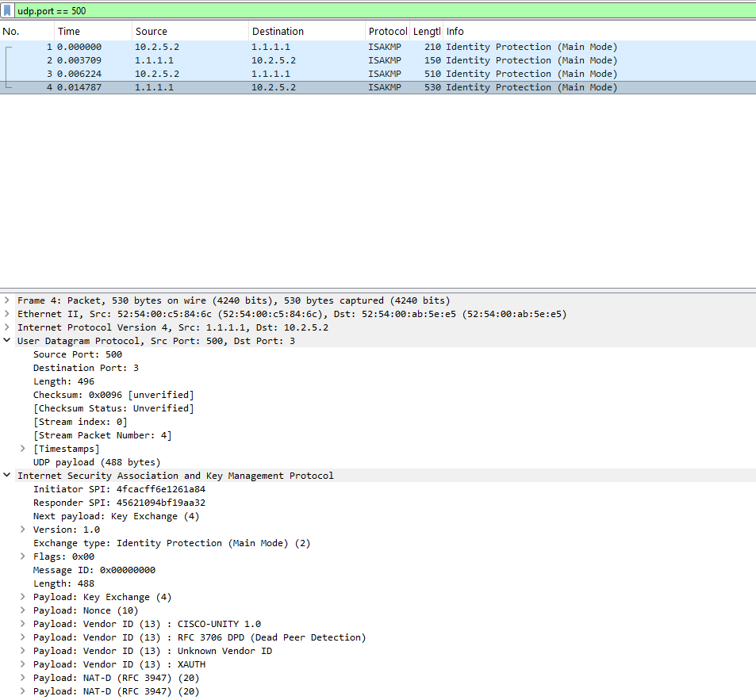Image resolution: width=756 pixels, height=700 pixels.
Task: Expand the Frame 4 details row
Action: [x=7, y=300]
